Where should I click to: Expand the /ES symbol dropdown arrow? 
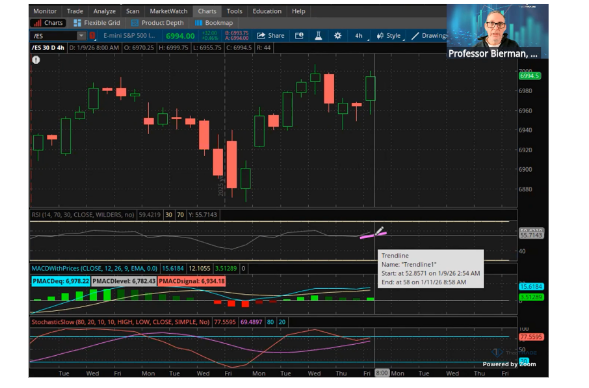pyautogui.click(x=81, y=36)
